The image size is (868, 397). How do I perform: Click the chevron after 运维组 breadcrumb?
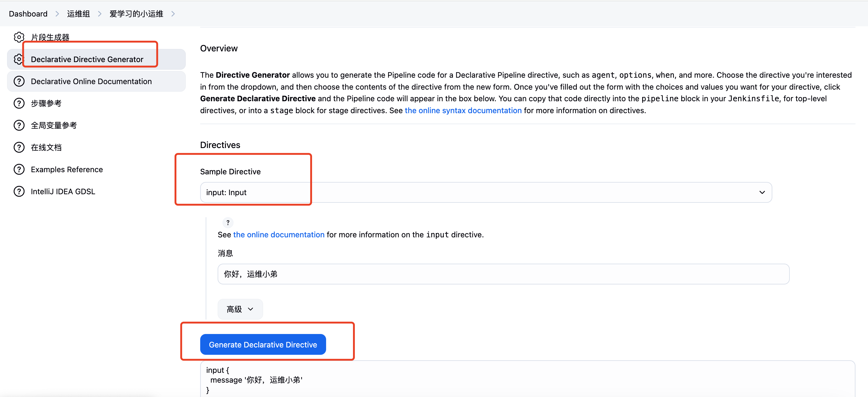(x=100, y=14)
